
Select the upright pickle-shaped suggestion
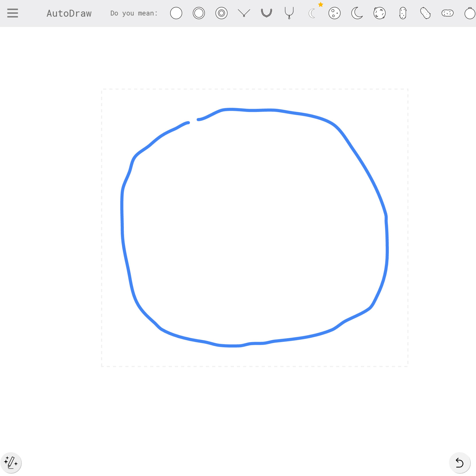click(x=403, y=13)
